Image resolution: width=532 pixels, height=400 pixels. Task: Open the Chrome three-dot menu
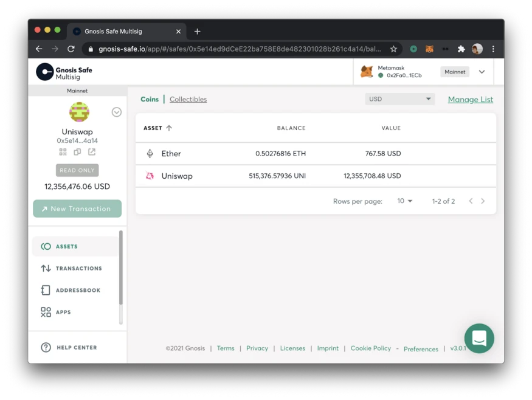[x=493, y=49]
